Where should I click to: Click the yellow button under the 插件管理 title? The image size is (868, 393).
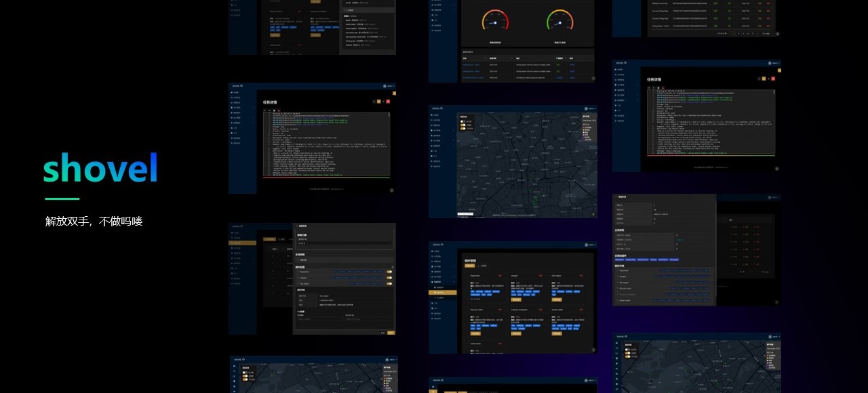pos(469,266)
